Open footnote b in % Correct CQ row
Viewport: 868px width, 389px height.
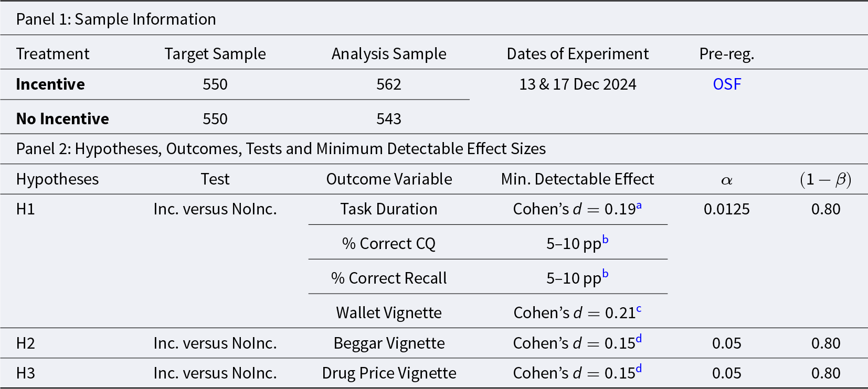pos(605,240)
